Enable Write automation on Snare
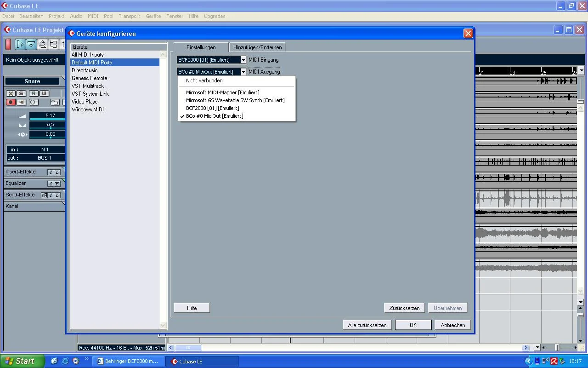Image resolution: width=588 pixels, height=368 pixels. point(44,93)
